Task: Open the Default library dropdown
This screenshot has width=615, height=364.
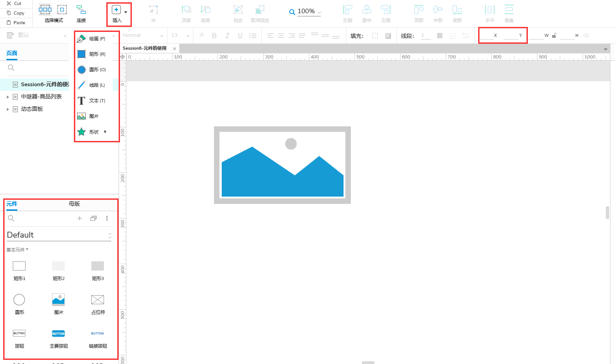Action: pos(59,235)
